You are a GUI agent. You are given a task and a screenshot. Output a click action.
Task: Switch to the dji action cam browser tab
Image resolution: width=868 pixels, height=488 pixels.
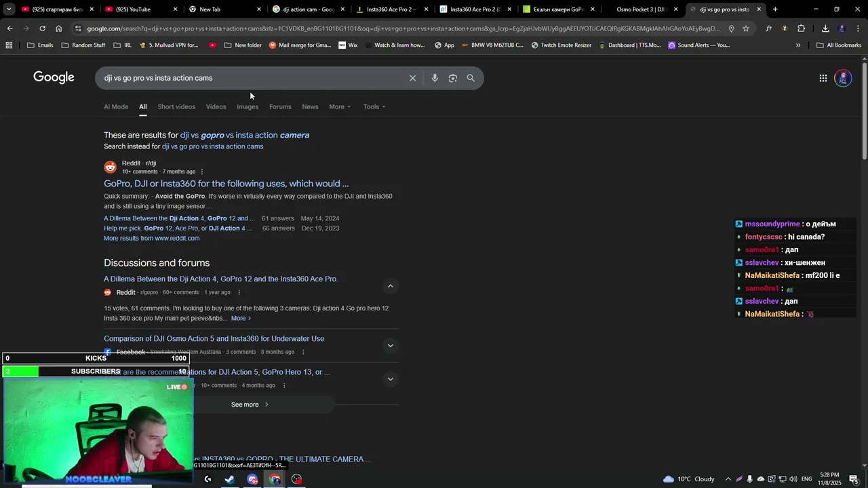309,9
